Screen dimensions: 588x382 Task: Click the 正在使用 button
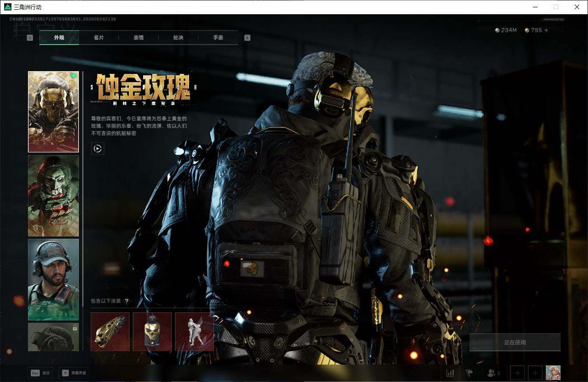tap(515, 343)
